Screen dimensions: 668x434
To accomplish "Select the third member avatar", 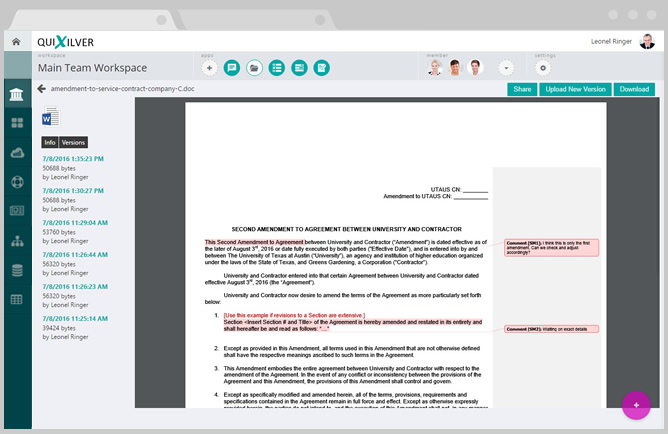I will [x=475, y=67].
